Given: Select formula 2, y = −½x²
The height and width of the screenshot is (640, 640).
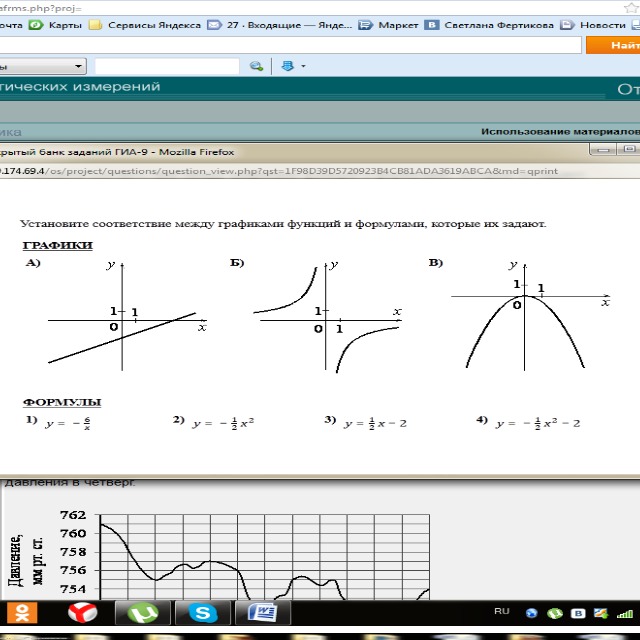Looking at the screenshot, I should tap(213, 422).
